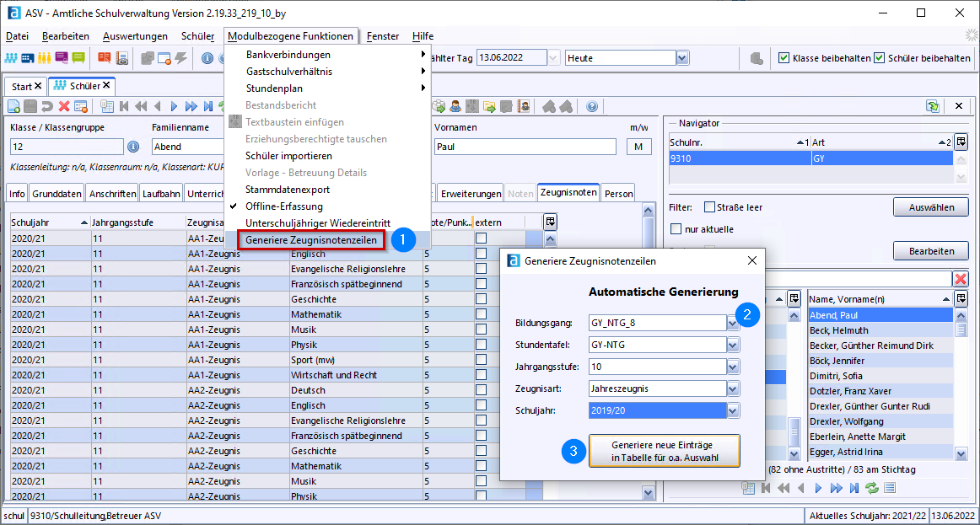Open the blue help question mark icon
Image resolution: width=980 pixels, height=525 pixels.
[x=593, y=107]
